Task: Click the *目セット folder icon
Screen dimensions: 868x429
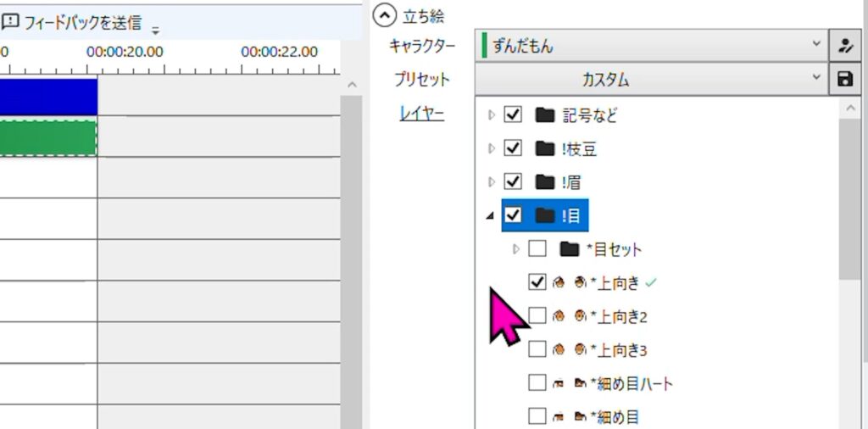Action: (x=569, y=249)
